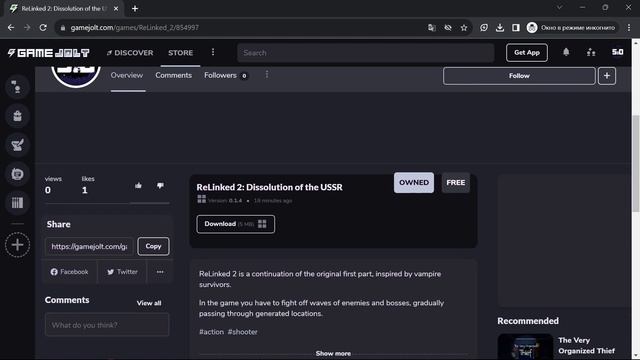The width and height of the screenshot is (640, 360).
Task: Open browser extensions icon
Action: click(484, 27)
